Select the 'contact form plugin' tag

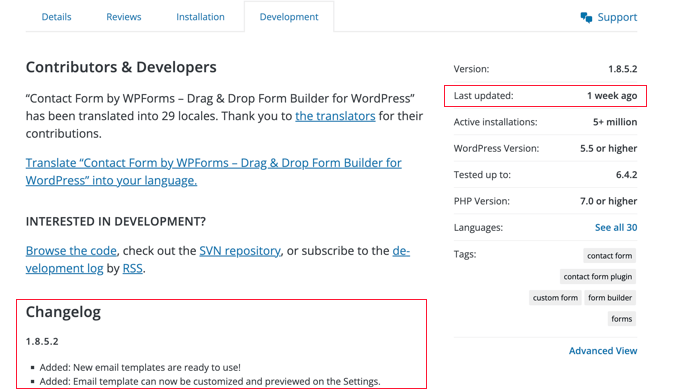(598, 277)
